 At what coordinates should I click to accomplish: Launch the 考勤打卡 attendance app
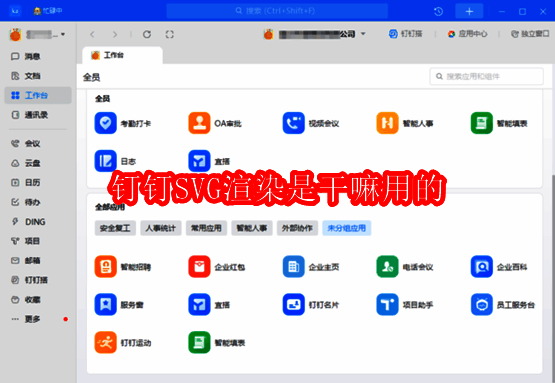tap(123, 123)
